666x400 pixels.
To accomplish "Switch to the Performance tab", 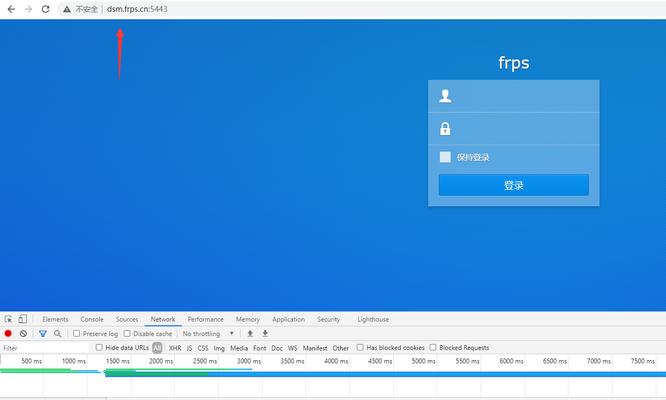I will pyautogui.click(x=206, y=319).
